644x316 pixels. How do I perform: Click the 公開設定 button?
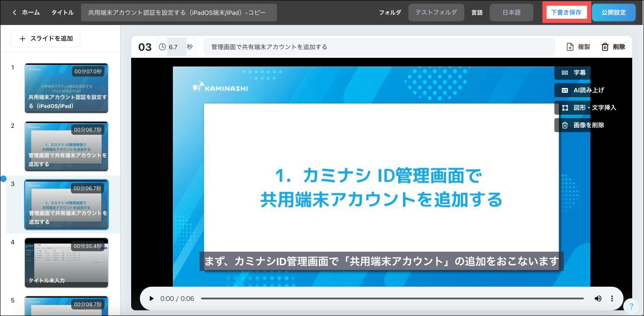pos(614,13)
